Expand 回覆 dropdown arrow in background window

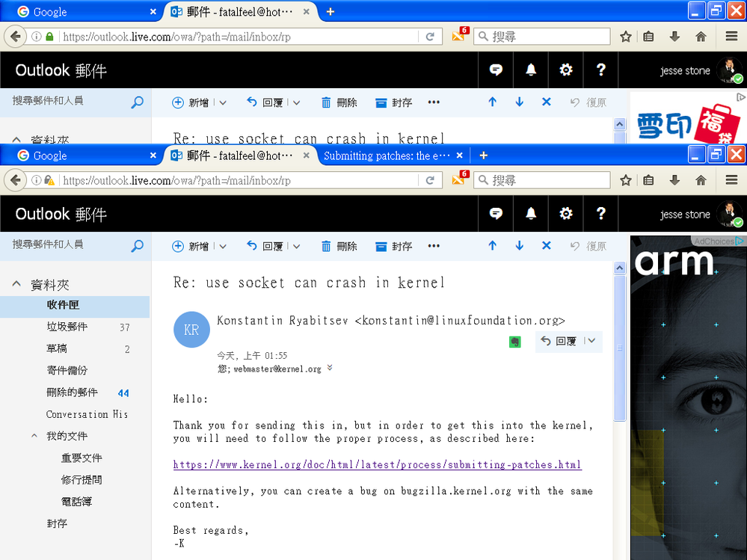coord(296,103)
